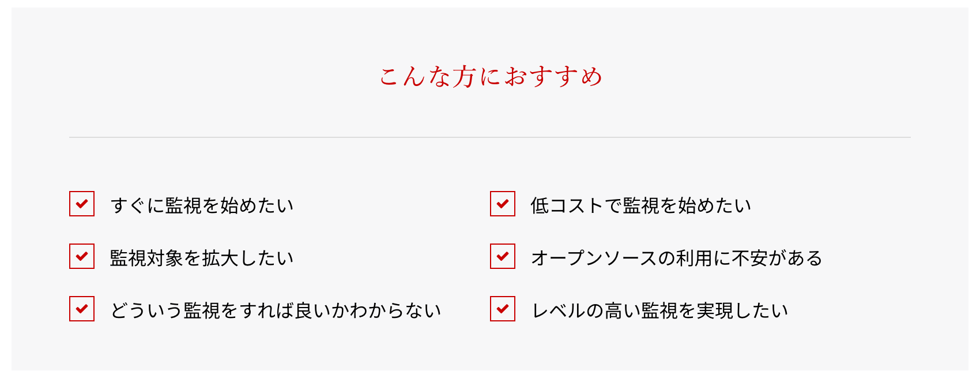Click the horizontal divider line under the heading

click(490, 137)
